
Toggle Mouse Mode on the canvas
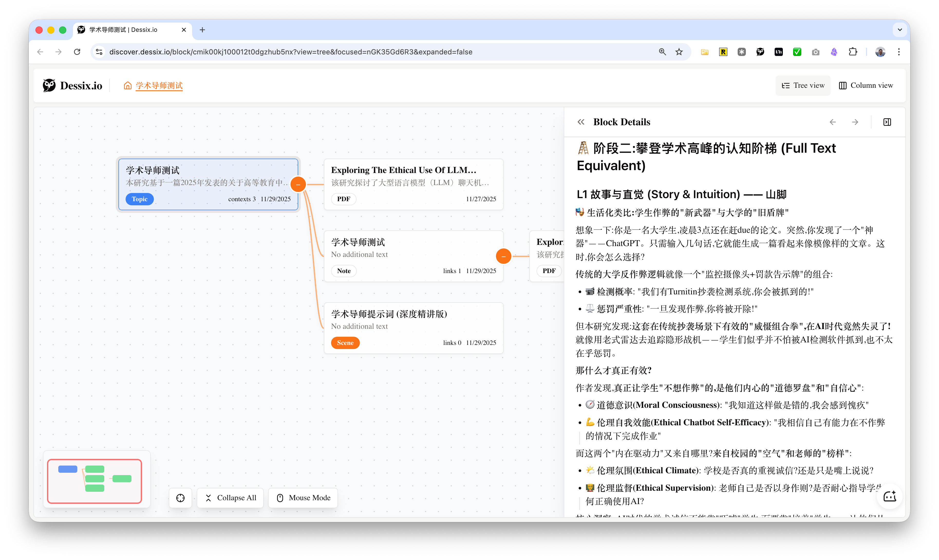[303, 498]
